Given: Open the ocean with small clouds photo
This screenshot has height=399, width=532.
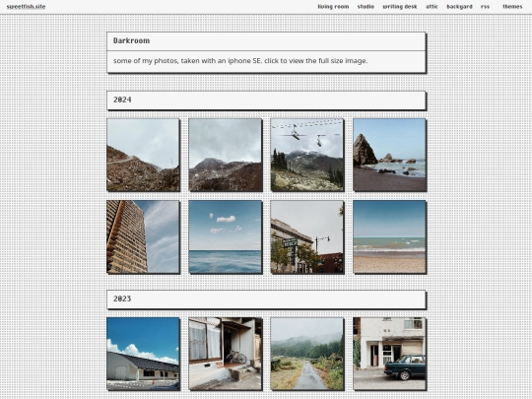Looking at the screenshot, I should [x=226, y=236].
